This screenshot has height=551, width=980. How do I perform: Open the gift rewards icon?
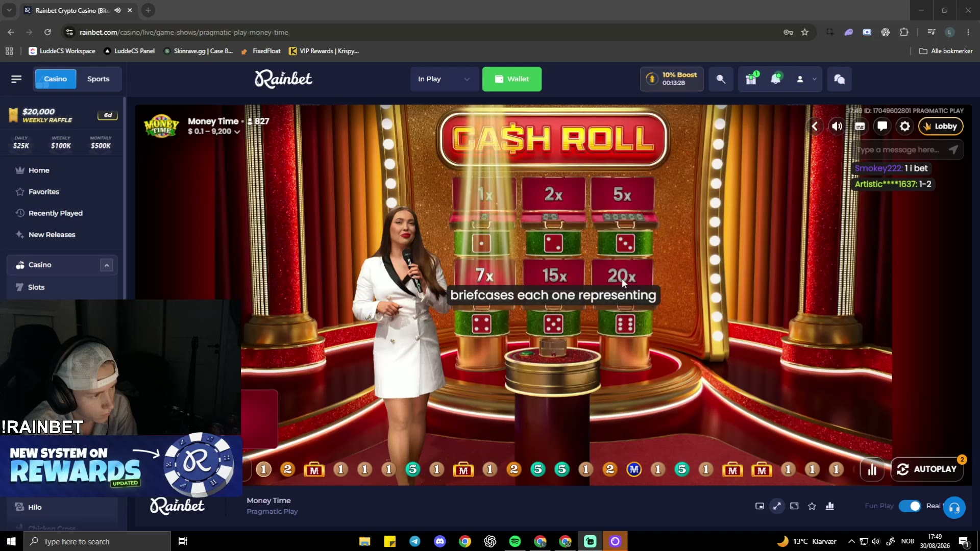(751, 79)
